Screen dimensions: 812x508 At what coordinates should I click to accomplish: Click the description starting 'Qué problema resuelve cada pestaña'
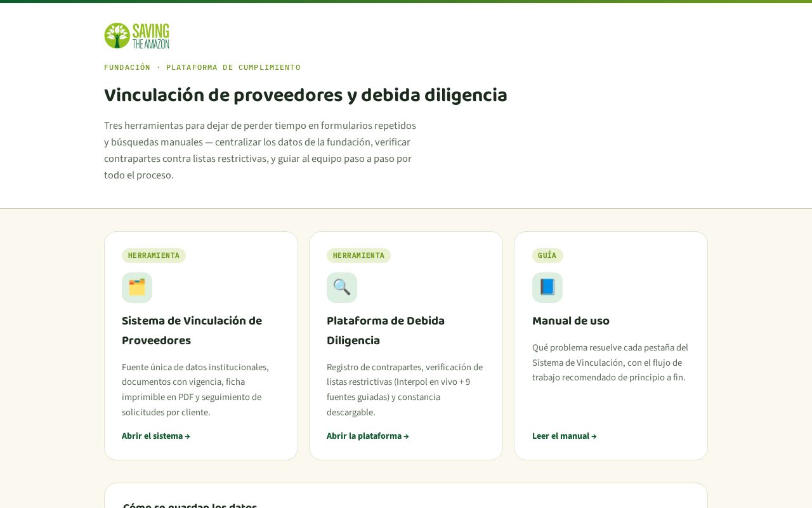(610, 363)
